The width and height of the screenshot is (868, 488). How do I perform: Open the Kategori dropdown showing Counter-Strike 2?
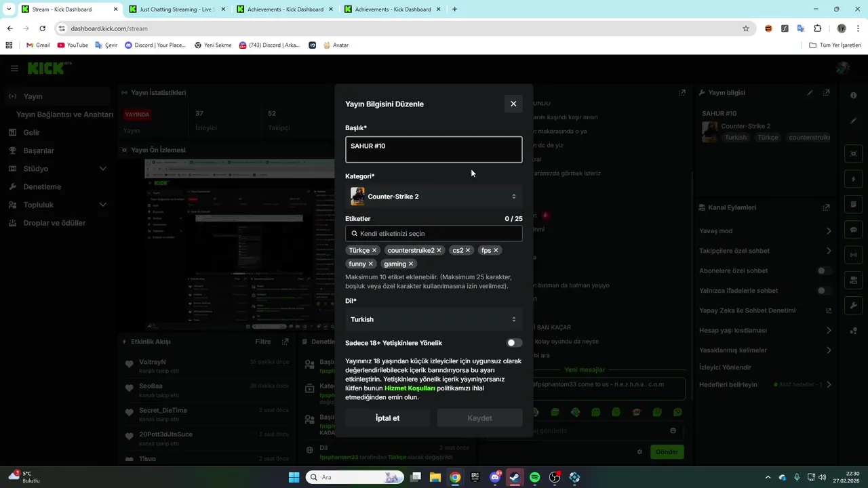434,197
